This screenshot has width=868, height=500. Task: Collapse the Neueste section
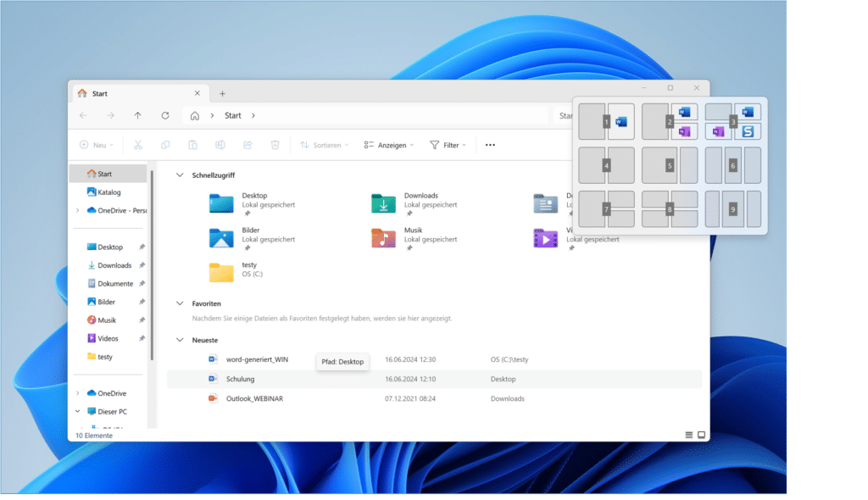pos(179,340)
